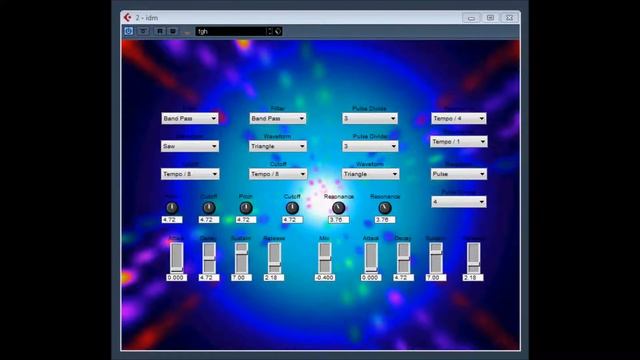
Task: Open the Filter dropdown labeled 'Filter' showing Band Pass
Action: (x=278, y=118)
